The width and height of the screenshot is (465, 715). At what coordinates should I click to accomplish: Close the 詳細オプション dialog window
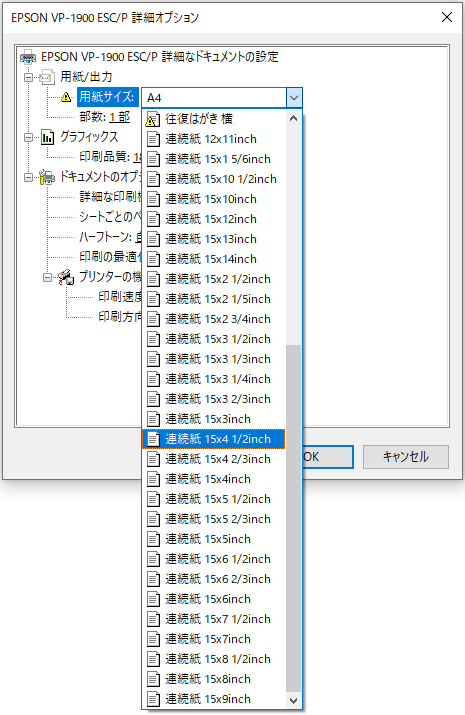pos(447,17)
